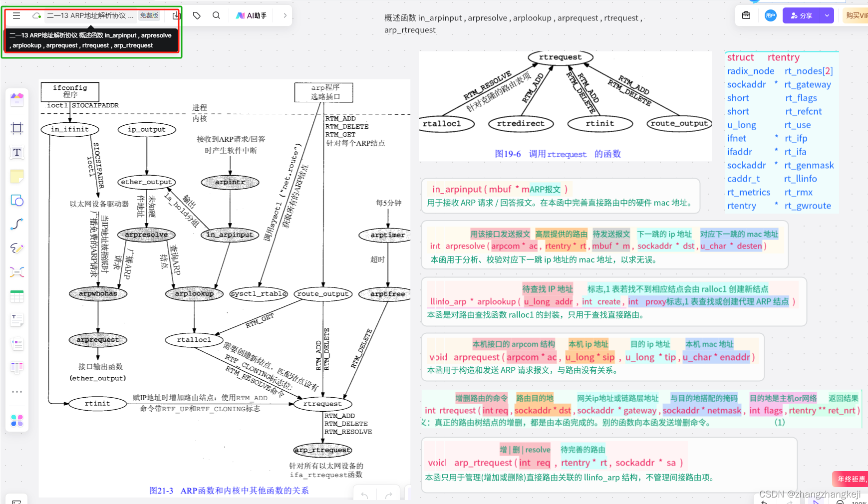Open the search magnifier tool

216,15
